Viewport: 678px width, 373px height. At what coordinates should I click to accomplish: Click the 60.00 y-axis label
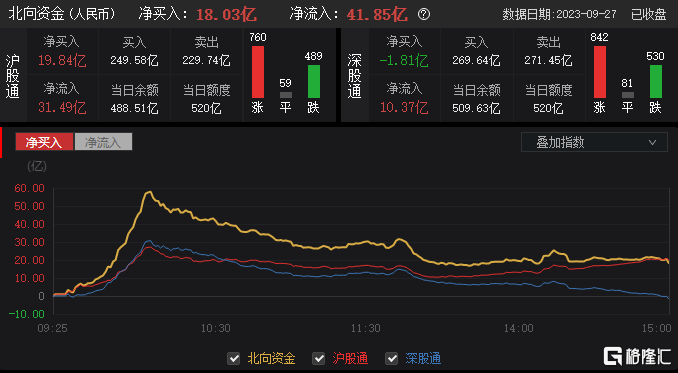tap(29, 188)
